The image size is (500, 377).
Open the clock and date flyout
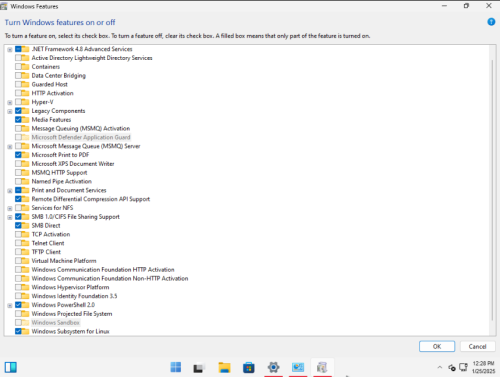(x=483, y=367)
